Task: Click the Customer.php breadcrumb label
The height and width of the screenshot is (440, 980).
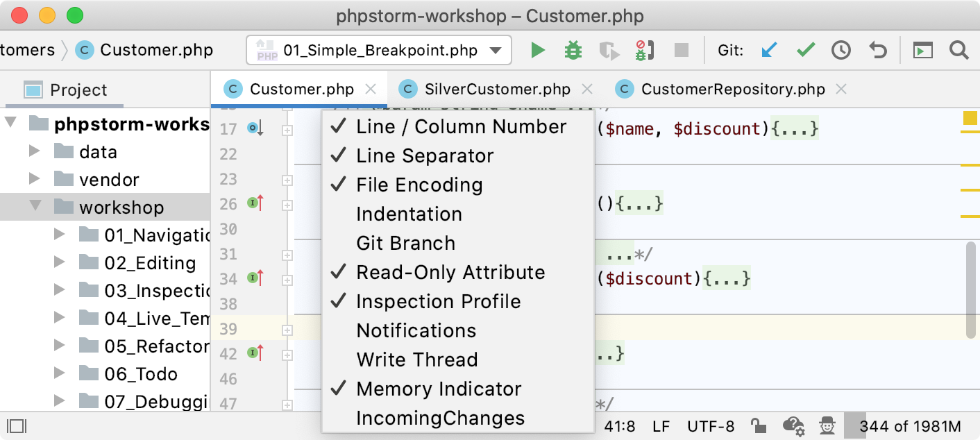Action: click(x=157, y=50)
